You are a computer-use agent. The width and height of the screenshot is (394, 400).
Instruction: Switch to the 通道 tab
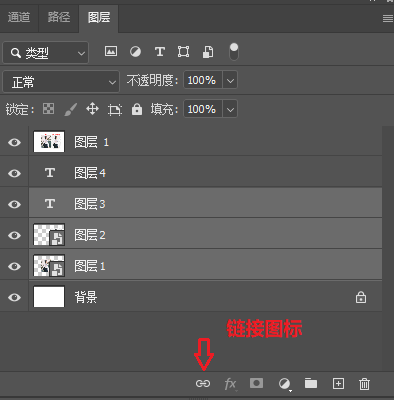[19, 17]
